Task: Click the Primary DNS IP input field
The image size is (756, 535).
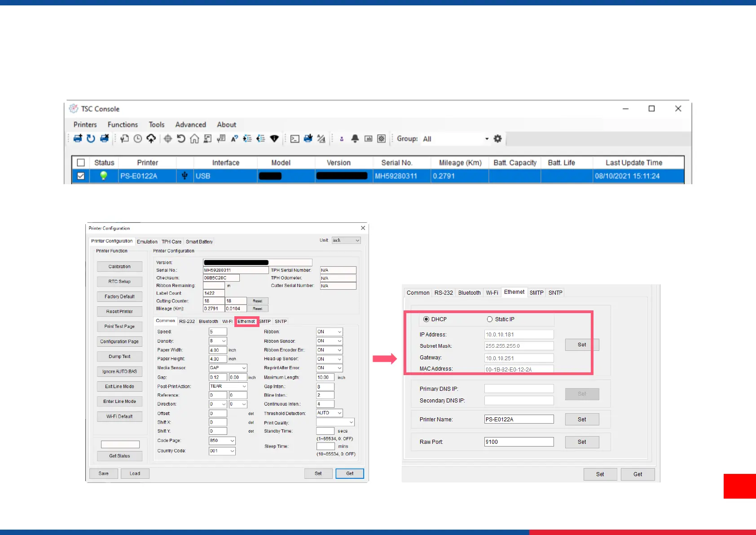Action: [x=519, y=389]
